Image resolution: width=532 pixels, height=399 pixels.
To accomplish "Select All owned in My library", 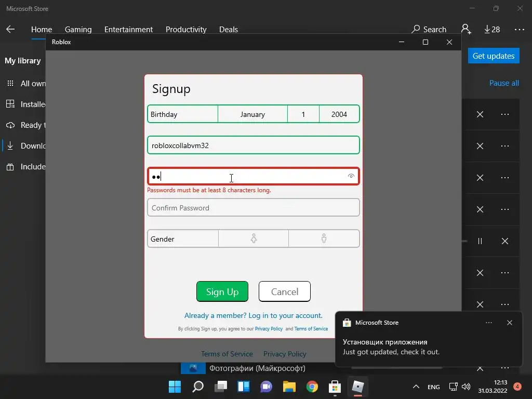I will click(26, 84).
